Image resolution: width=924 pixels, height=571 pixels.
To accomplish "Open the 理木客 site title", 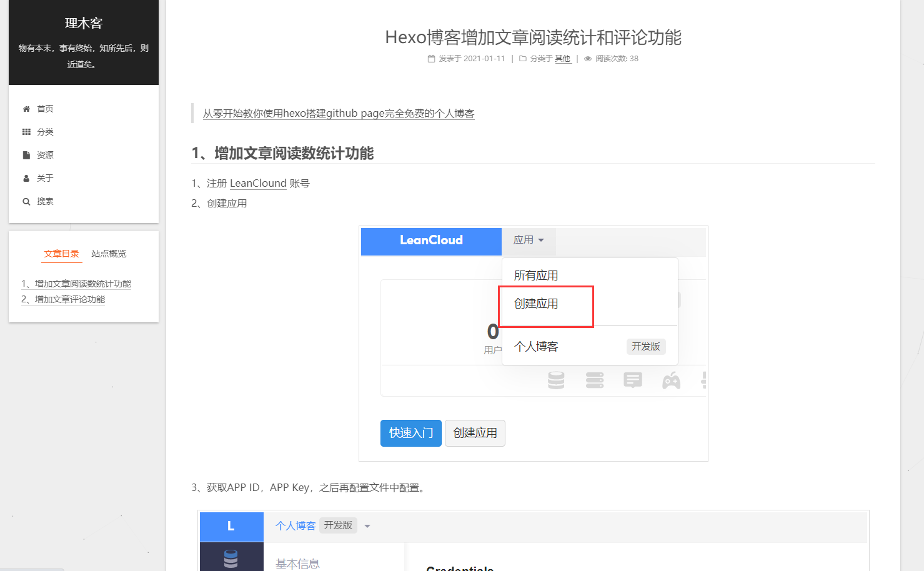I will [x=84, y=23].
